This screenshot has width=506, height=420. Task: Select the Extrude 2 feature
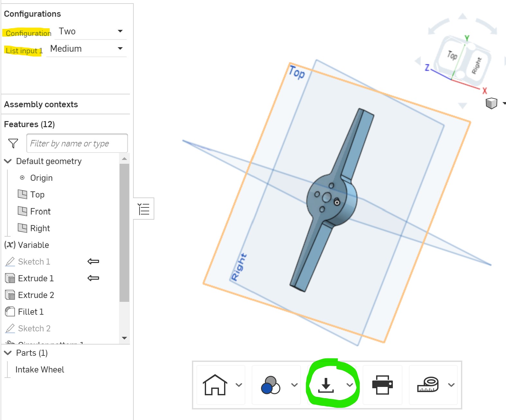coord(36,295)
